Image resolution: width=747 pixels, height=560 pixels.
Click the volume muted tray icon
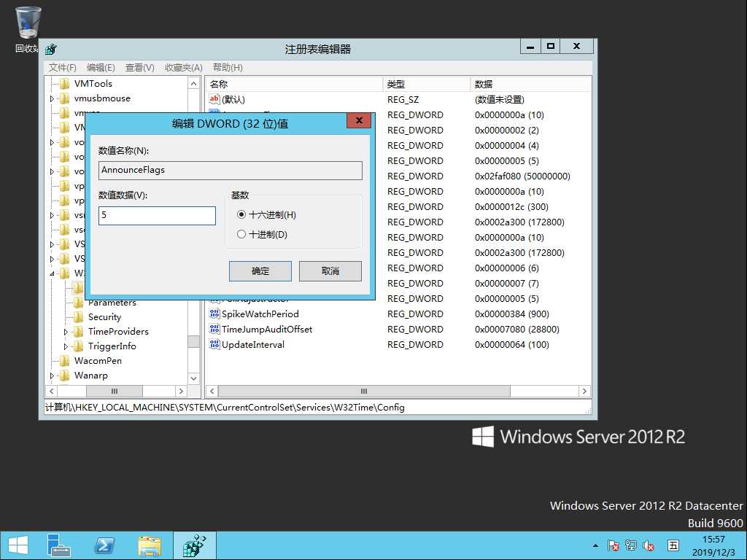(649, 545)
